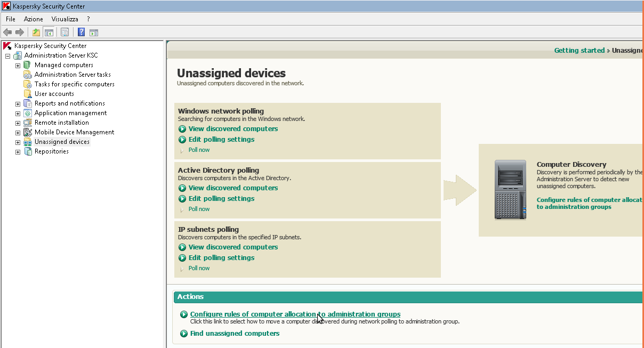
Task: Click the Tasks for specific computers icon
Action: click(27, 84)
